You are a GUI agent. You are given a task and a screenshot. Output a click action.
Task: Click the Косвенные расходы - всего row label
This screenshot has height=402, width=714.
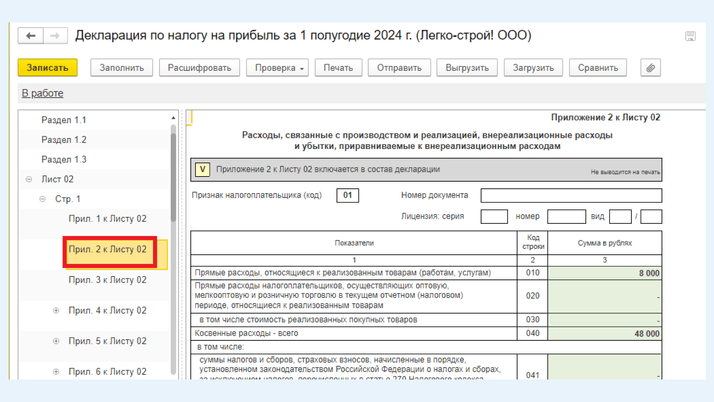pos(246,333)
